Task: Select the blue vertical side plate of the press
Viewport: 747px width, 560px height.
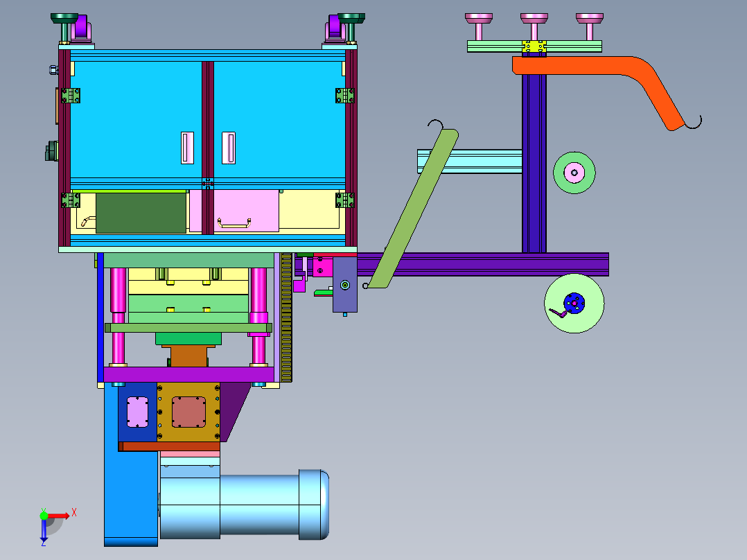Action: point(100,317)
